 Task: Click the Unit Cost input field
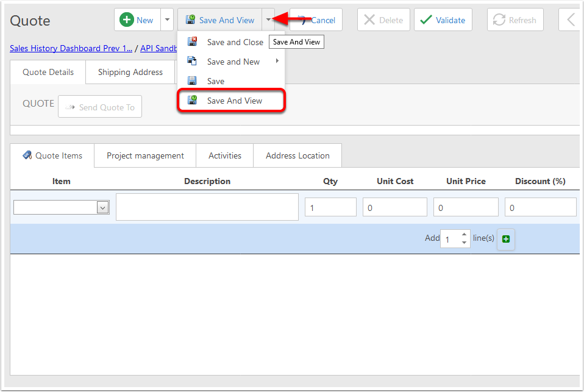coord(395,207)
